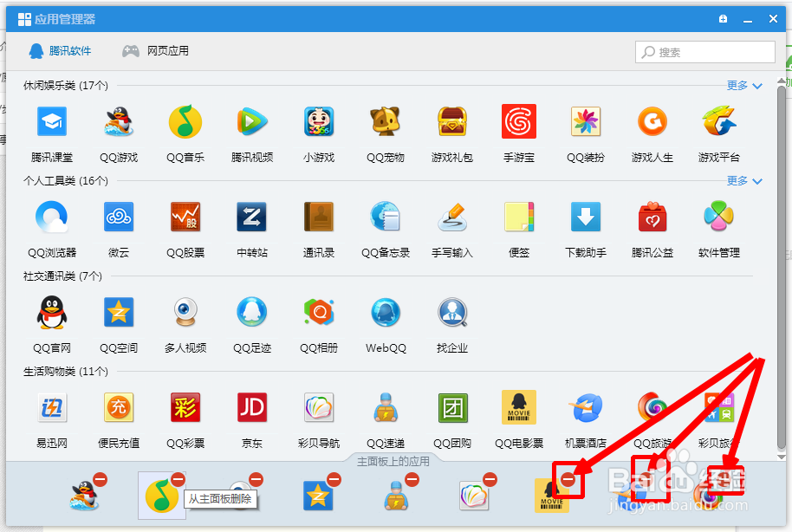Launch QQ游戏 in the 休闲娱乐类 grid
The height and width of the screenshot is (532, 792).
point(119,122)
